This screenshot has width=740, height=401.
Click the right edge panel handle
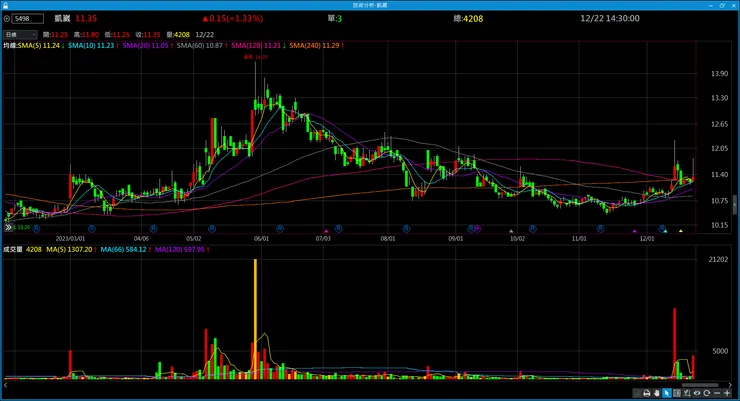pos(734,205)
